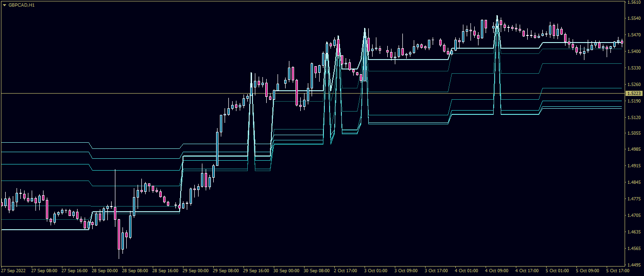Image resolution: width=644 pixels, height=276 pixels.
Task: Click the 1.5260 price scale value
Action: tap(634, 85)
